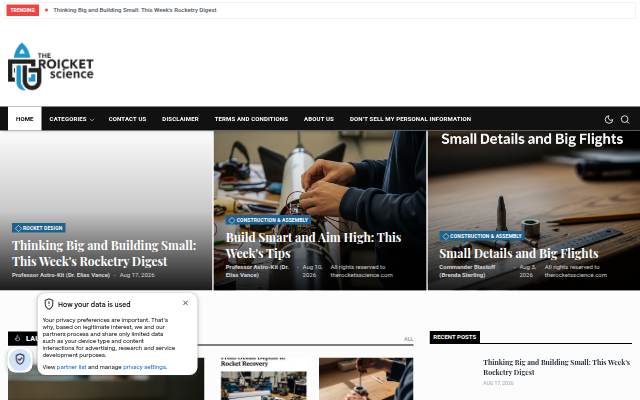The image size is (640, 400).
Task: Open privacy settings link in popup
Action: point(144,367)
